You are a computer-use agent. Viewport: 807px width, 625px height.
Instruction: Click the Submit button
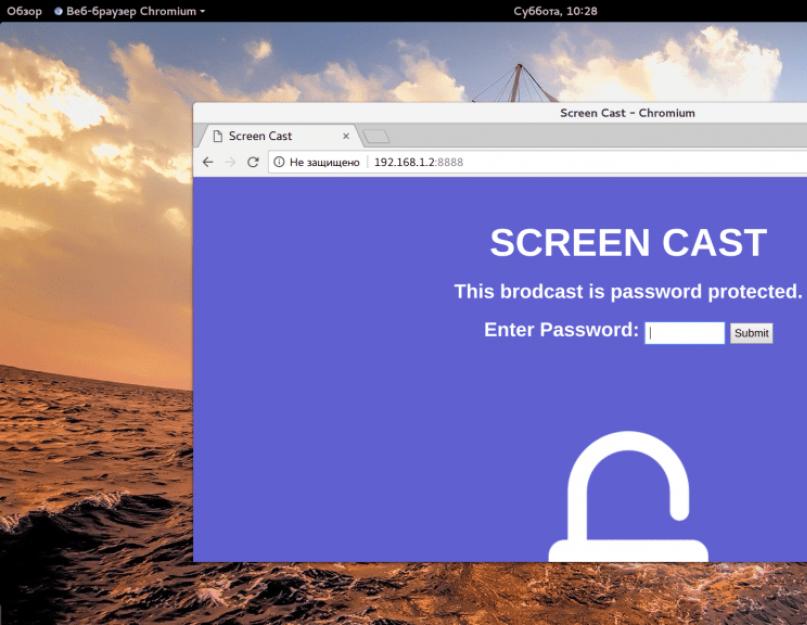751,333
